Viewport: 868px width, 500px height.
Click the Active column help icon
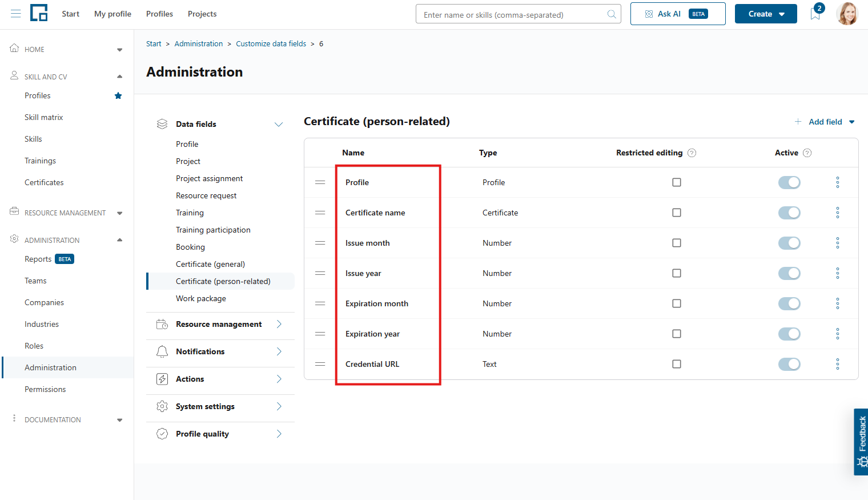(x=807, y=153)
